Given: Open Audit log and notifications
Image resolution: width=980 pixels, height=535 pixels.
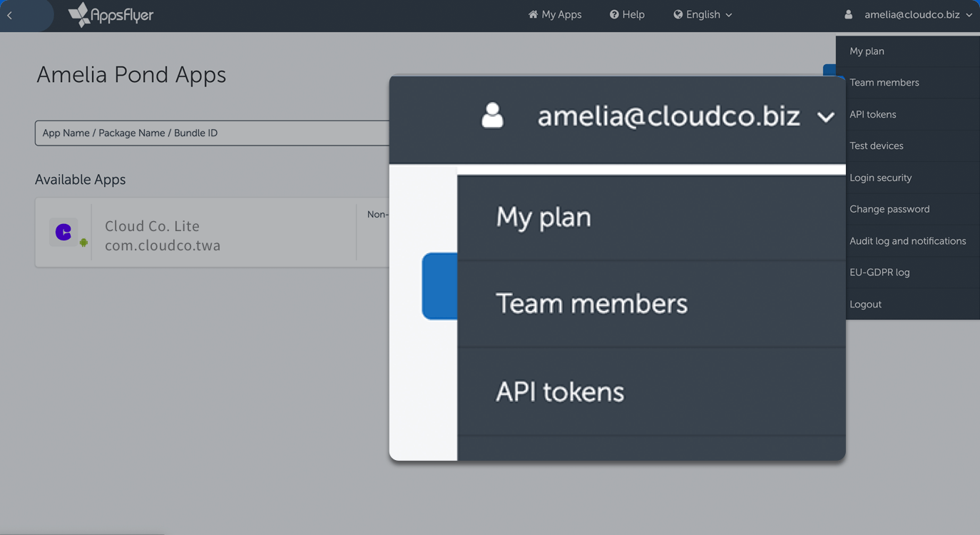Looking at the screenshot, I should tap(908, 241).
